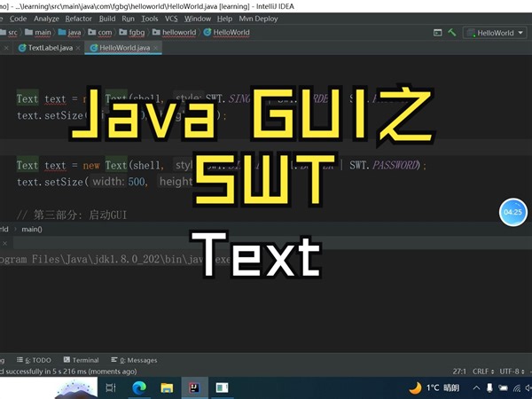Click the build success status message
This screenshot has width=532, height=399.
(x=68, y=372)
